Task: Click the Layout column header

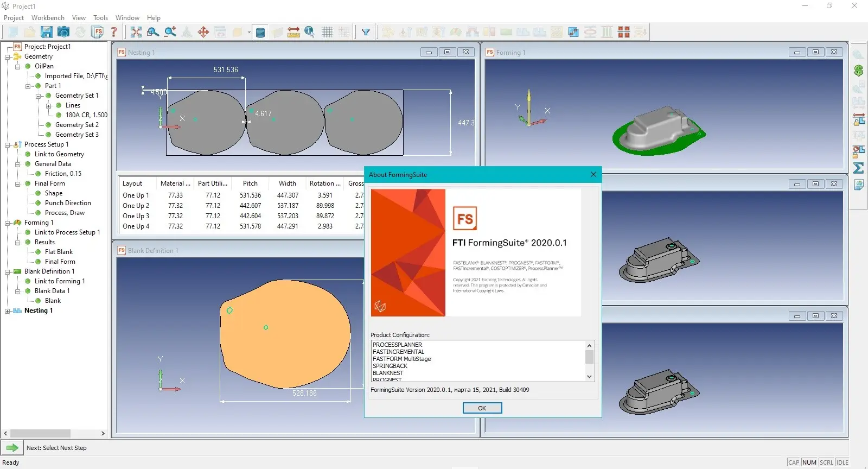Action: [x=137, y=183]
